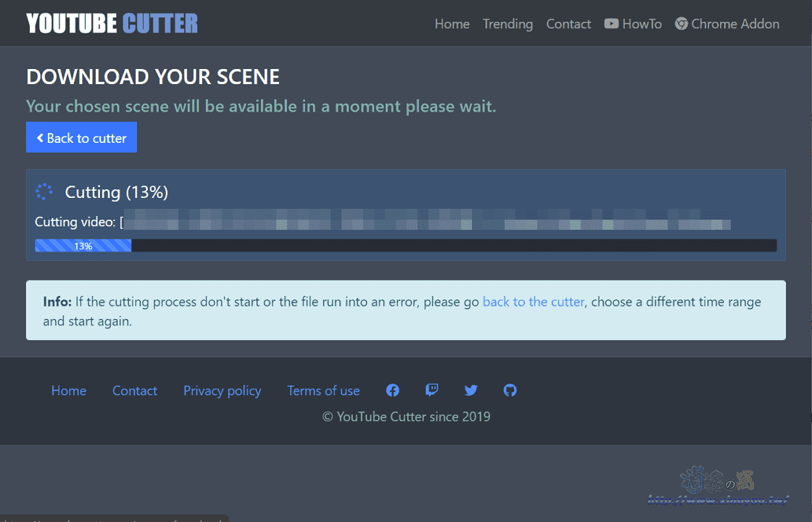Follow the 'back to the cutter' info link
The height and width of the screenshot is (522, 812).
[x=534, y=302]
